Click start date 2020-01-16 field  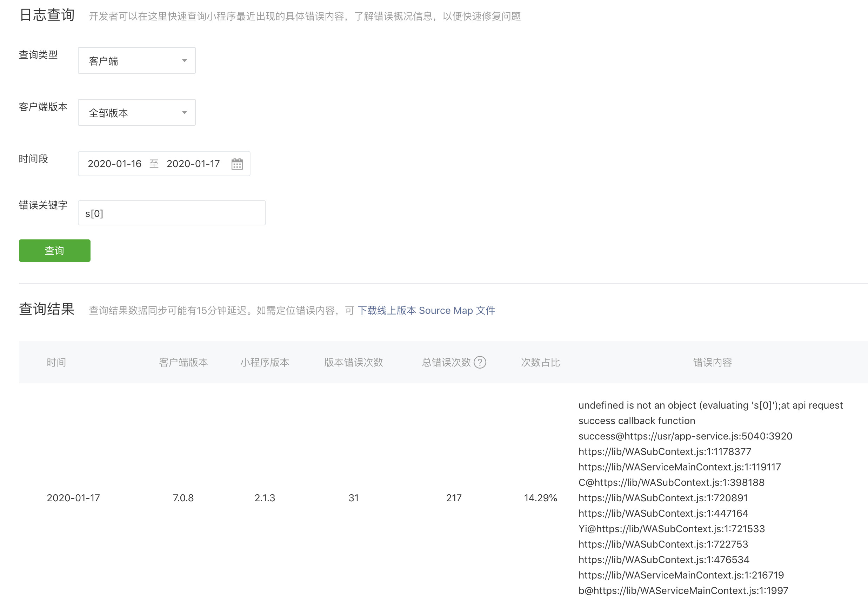tap(114, 164)
